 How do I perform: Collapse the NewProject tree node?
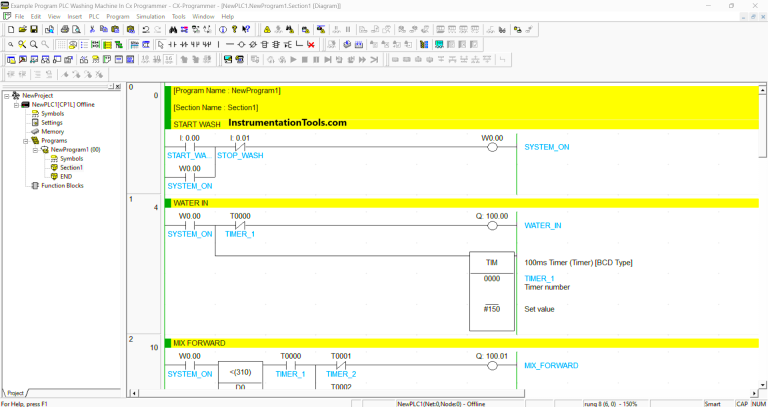(x=7, y=96)
